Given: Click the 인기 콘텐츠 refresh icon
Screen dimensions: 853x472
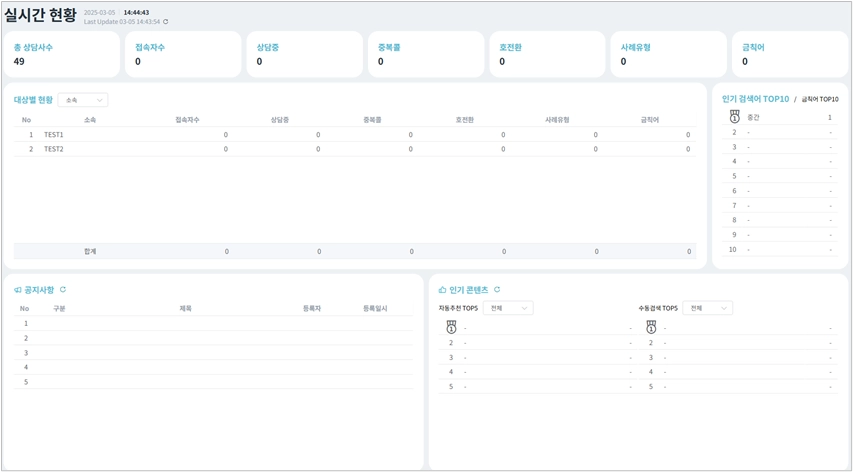Looking at the screenshot, I should (x=497, y=290).
